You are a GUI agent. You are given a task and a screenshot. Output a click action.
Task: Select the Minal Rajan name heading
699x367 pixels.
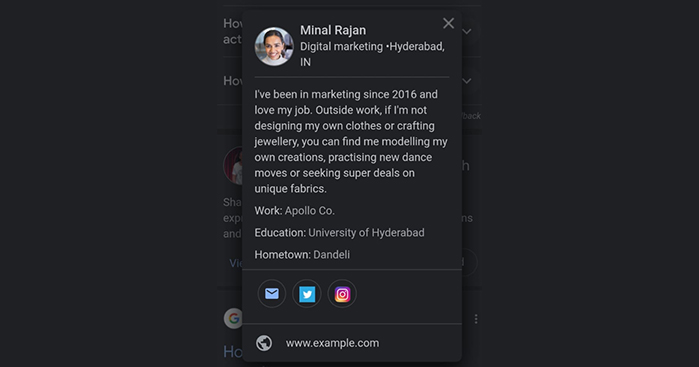(x=333, y=30)
